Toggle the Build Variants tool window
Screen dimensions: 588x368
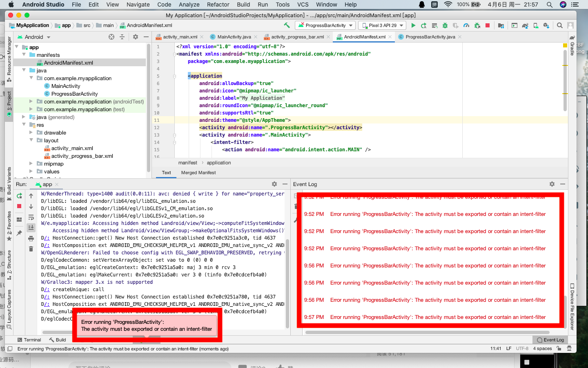pos(9,184)
